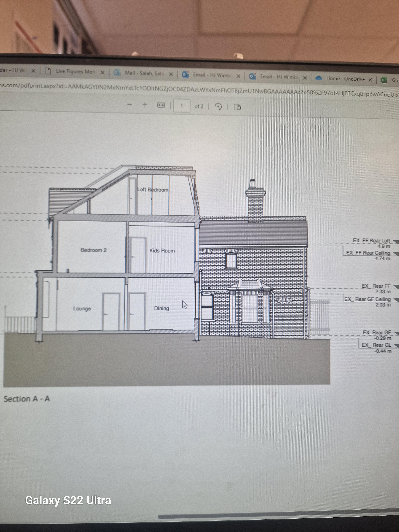
Task: Click the EX_FF Rear Ceiling level label
Action: click(368, 253)
